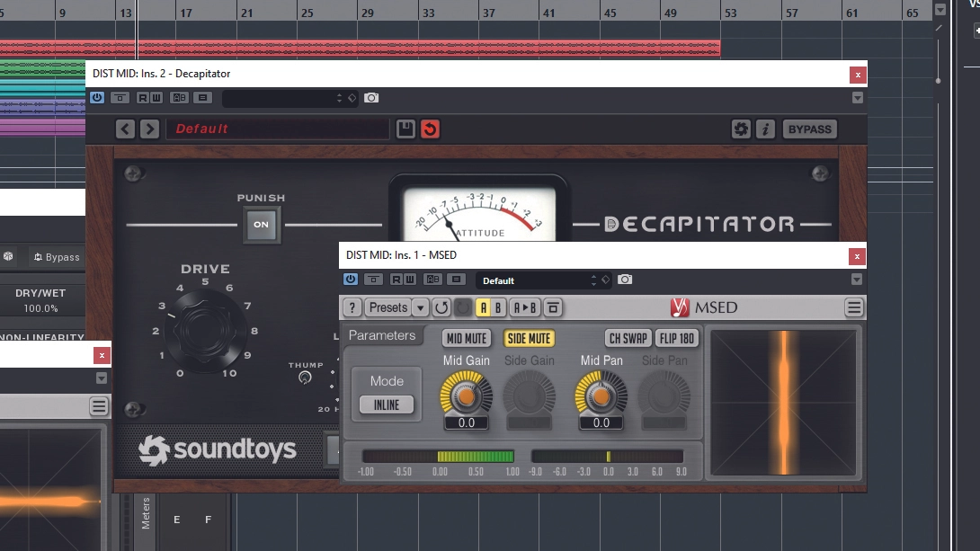Open the Decapitator info button
The width and height of the screenshot is (980, 551).
765,129
